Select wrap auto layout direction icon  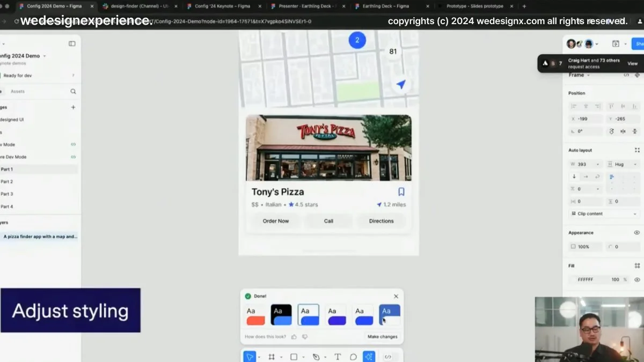pyautogui.click(x=597, y=176)
